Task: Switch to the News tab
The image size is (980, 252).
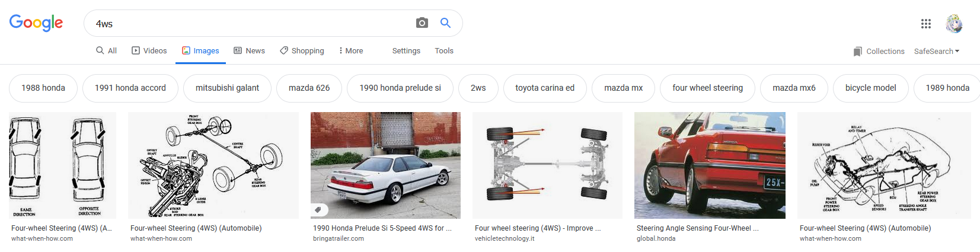Action: (249, 51)
